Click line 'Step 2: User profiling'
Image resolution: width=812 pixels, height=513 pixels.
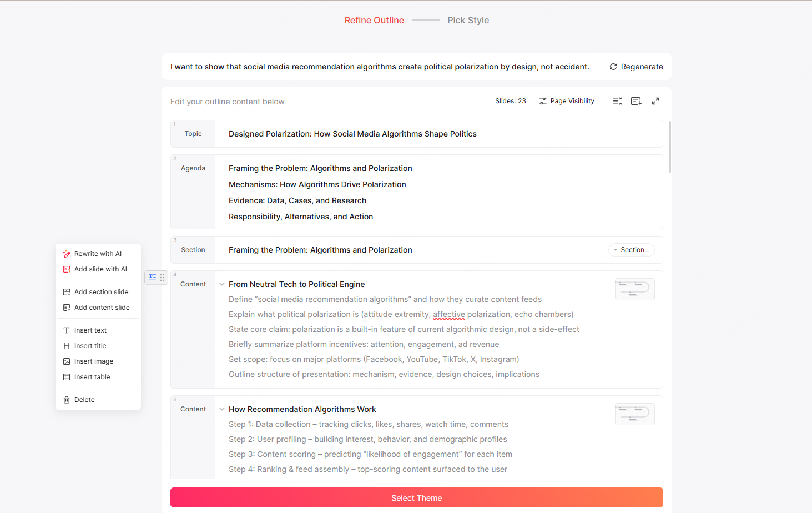click(368, 439)
